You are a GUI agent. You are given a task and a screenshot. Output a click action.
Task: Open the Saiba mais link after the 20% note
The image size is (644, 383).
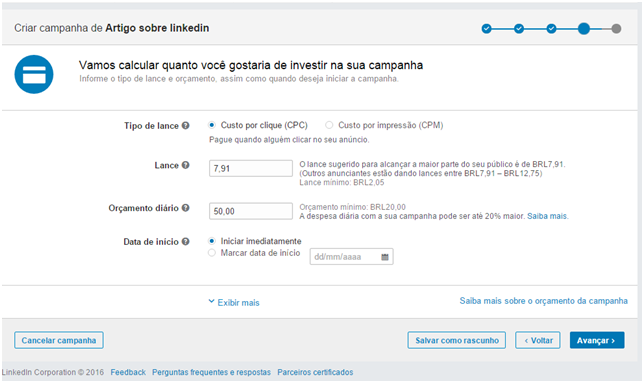[547, 216]
